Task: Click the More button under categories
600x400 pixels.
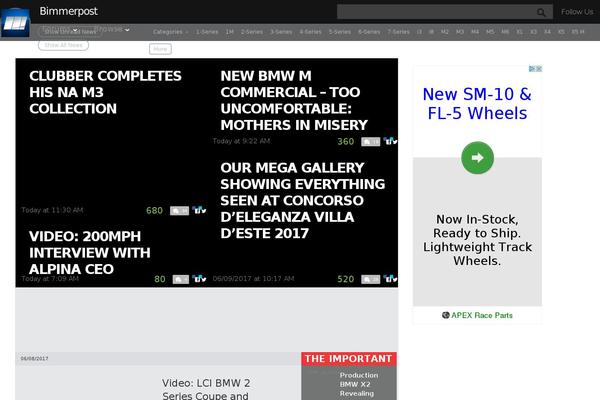Action: click(x=160, y=49)
